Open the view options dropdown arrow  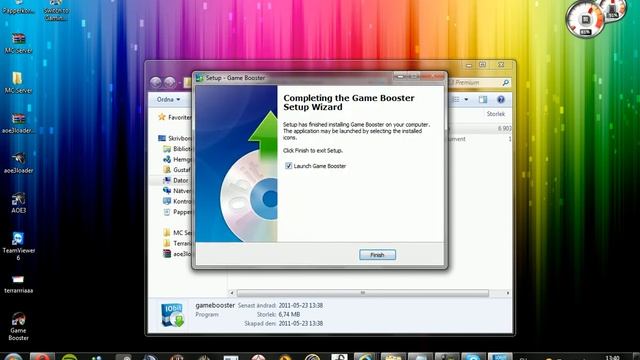coord(466,100)
